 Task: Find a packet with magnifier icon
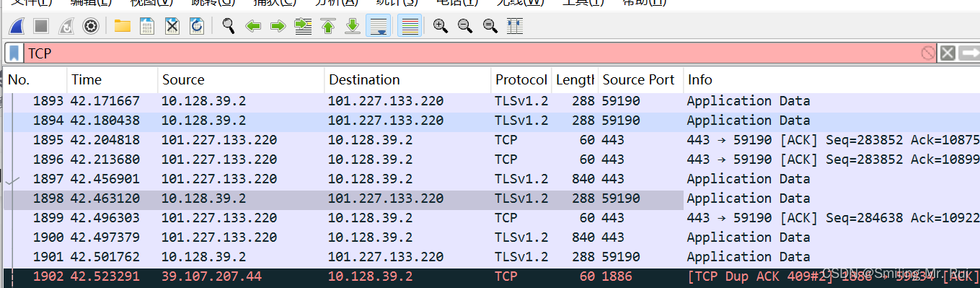point(229,27)
